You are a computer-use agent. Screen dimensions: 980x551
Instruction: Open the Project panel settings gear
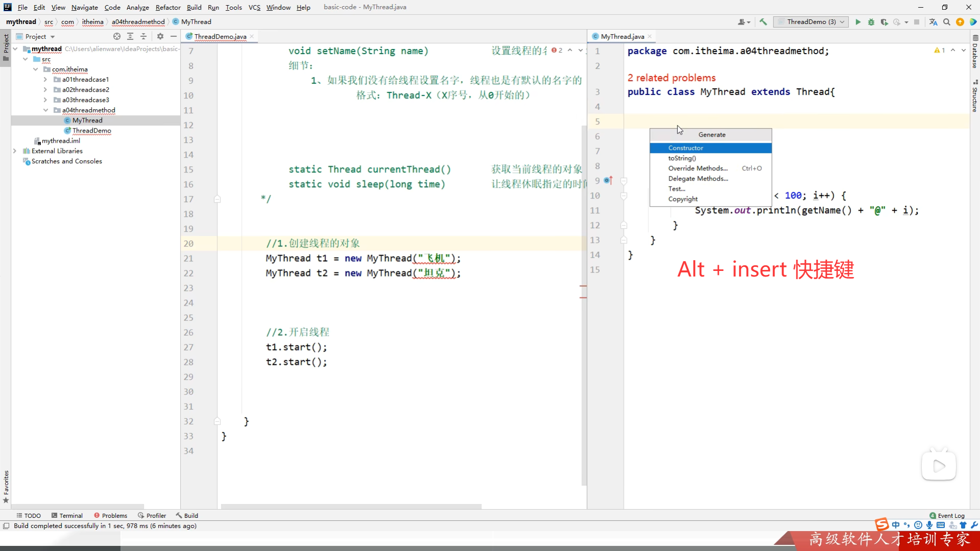click(160, 36)
